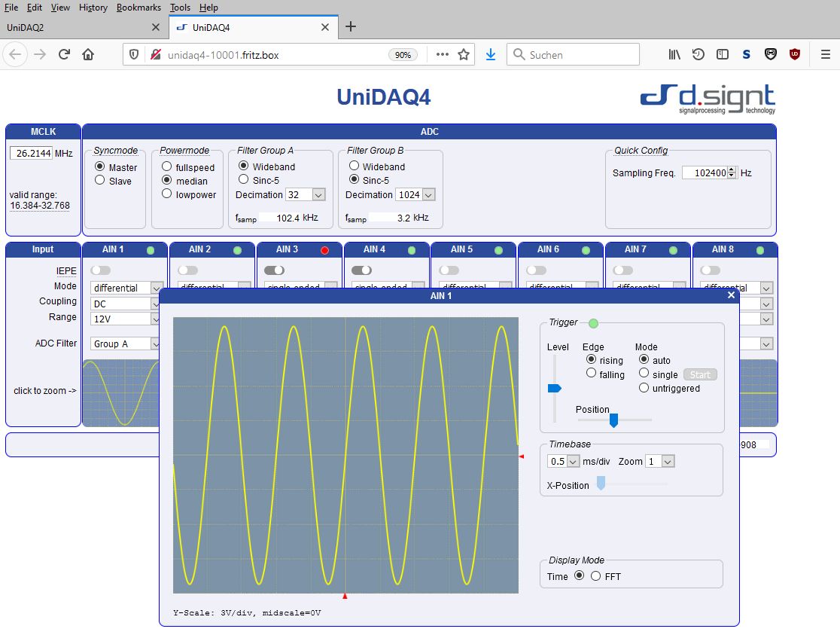Viewport: 840px width, 638px height.
Task: Toggle IEPE switch for AIN 1
Action: [100, 270]
